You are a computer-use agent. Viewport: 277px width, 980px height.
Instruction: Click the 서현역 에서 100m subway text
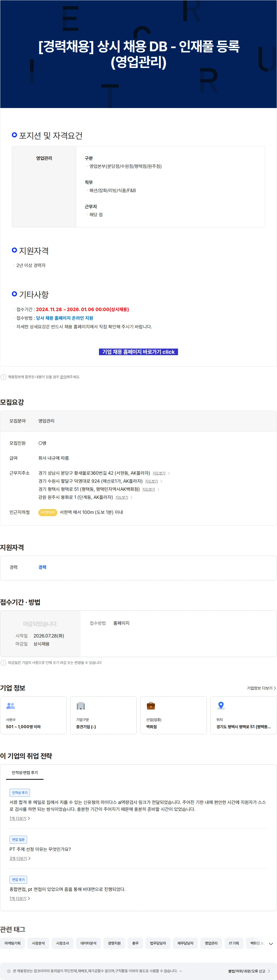pos(91,512)
